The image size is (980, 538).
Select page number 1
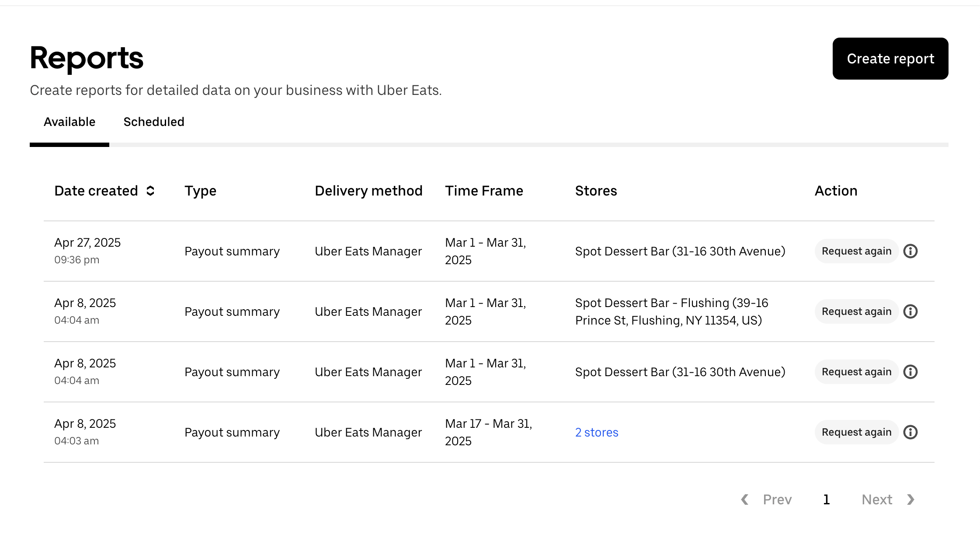[826, 500]
